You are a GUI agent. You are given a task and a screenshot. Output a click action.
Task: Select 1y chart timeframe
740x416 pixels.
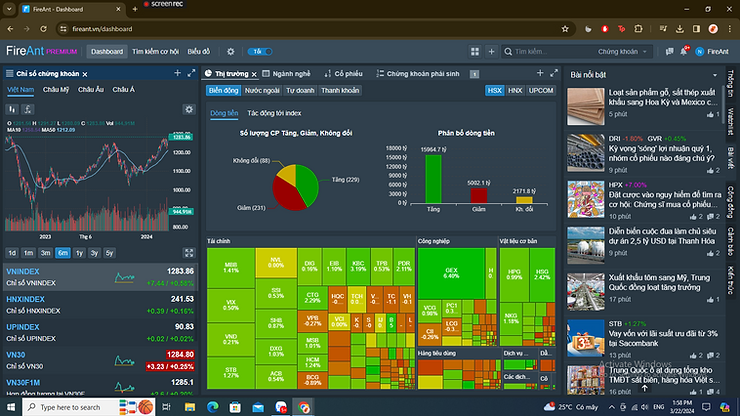tap(79, 253)
